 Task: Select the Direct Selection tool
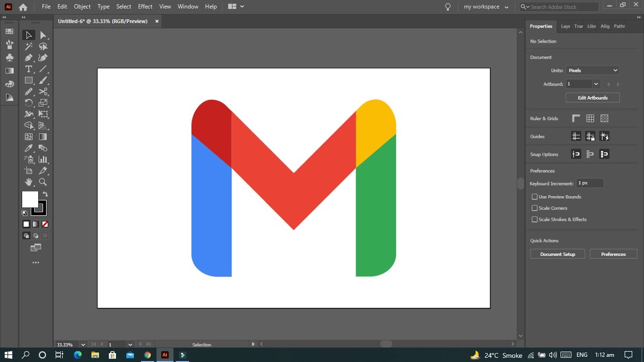tap(43, 35)
